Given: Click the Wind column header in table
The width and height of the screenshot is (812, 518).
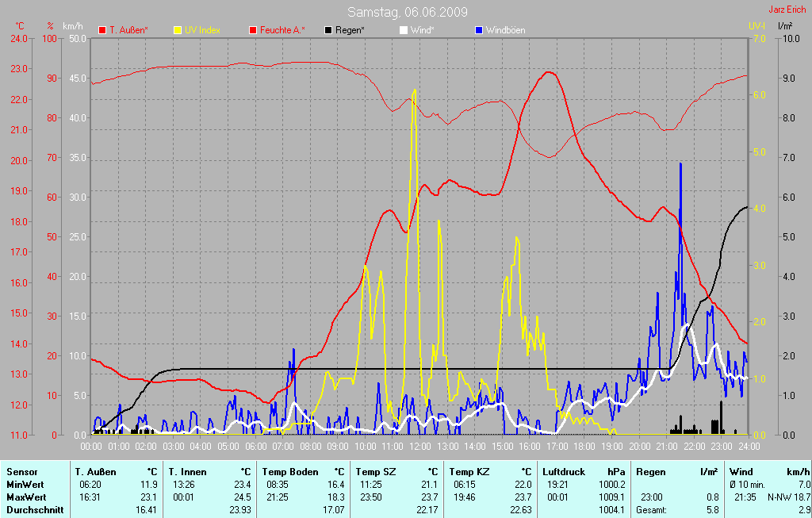Looking at the screenshot, I should click(x=741, y=472).
